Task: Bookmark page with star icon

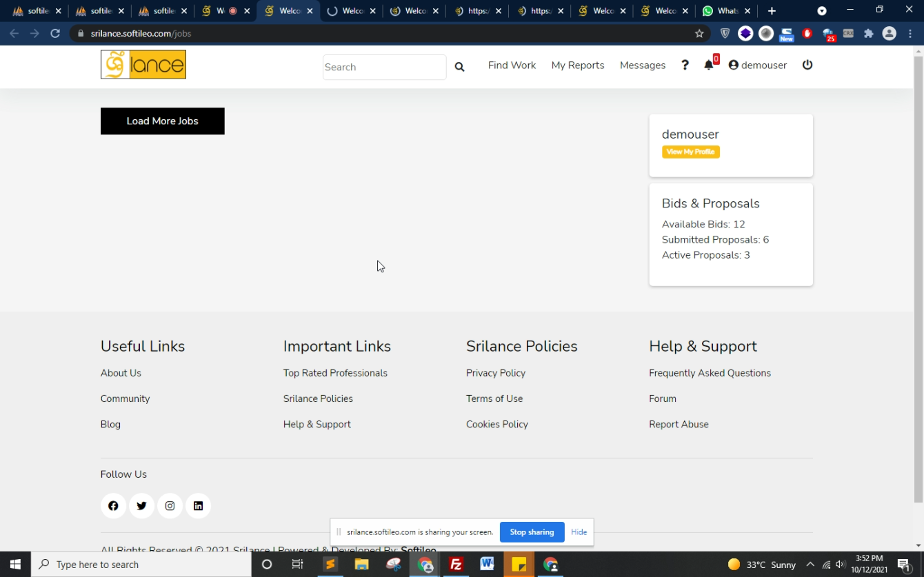Action: click(x=699, y=33)
